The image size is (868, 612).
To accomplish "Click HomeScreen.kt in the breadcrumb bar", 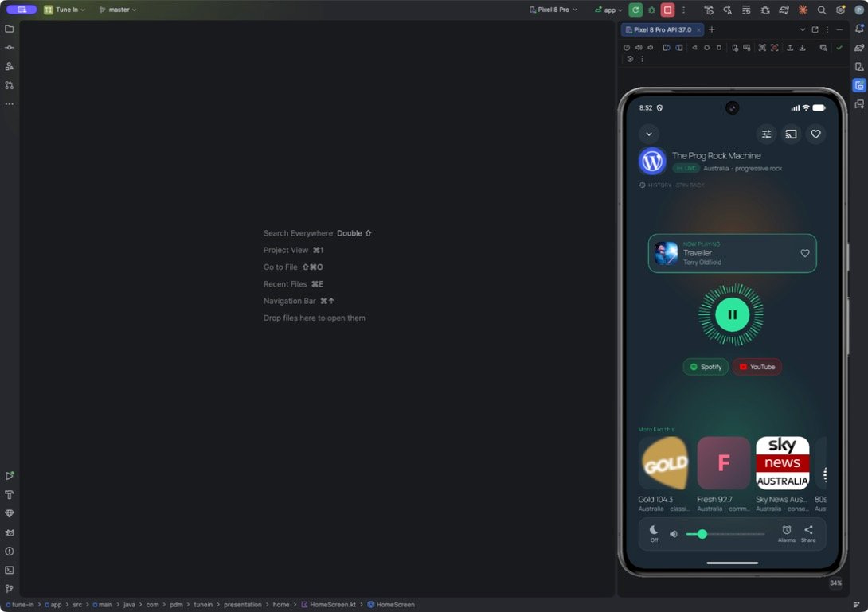I will click(328, 604).
